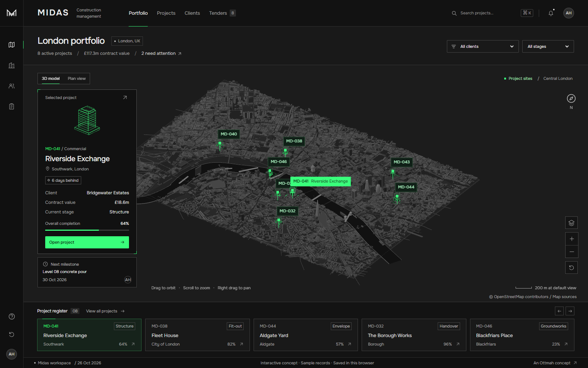
Task: Open the Fleet House project card
Action: point(197,335)
